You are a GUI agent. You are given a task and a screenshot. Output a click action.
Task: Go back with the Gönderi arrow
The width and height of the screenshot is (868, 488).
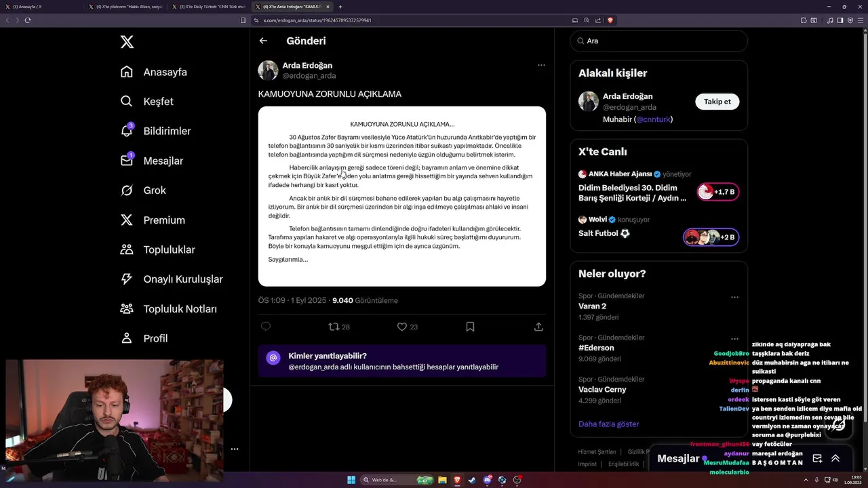coord(263,41)
